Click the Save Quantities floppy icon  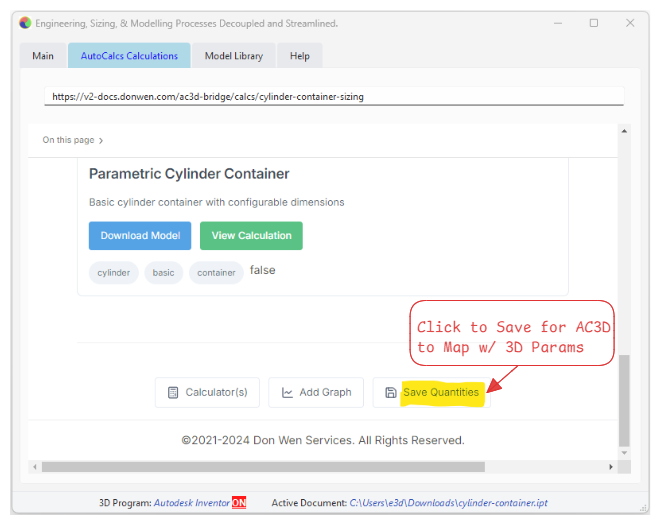(391, 392)
